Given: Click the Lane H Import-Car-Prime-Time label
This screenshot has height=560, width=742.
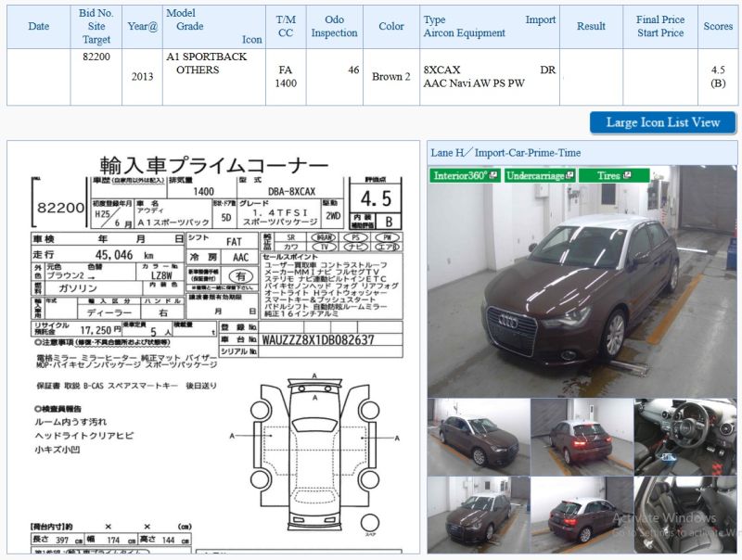Looking at the screenshot, I should 505,153.
